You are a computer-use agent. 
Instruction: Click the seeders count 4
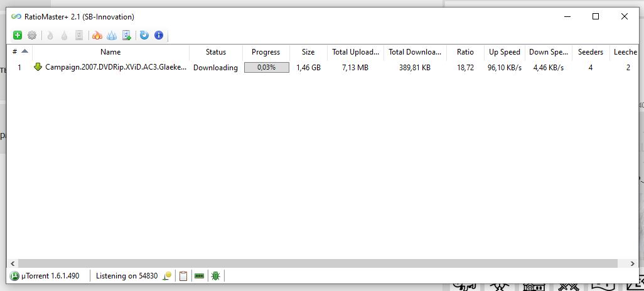[590, 68]
